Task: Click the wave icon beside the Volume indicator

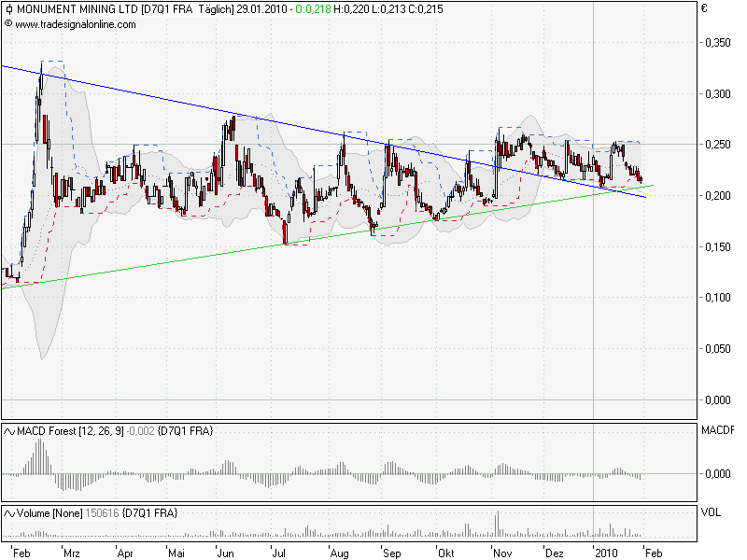Action: [x=10, y=510]
